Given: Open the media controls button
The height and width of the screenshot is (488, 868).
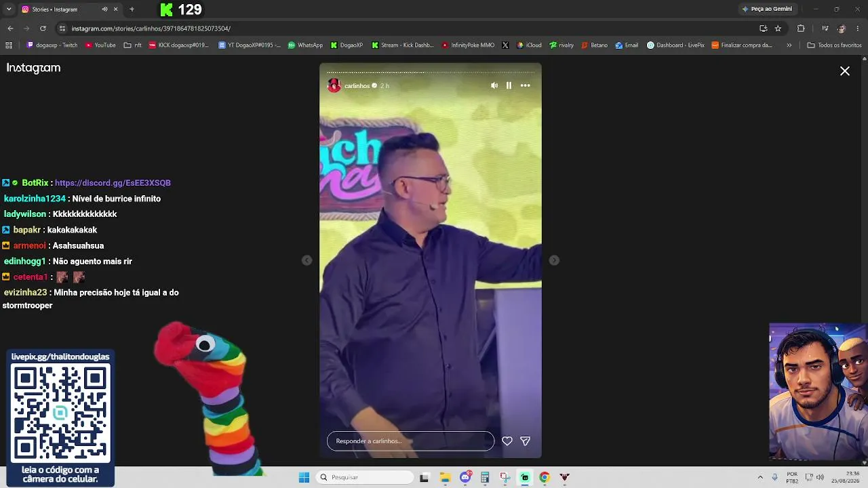Looking at the screenshot, I should click(825, 28).
